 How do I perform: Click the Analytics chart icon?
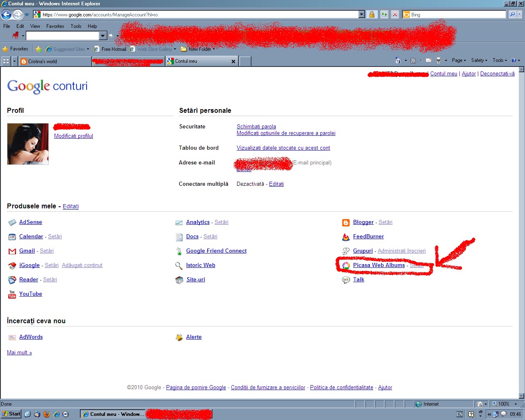(179, 223)
